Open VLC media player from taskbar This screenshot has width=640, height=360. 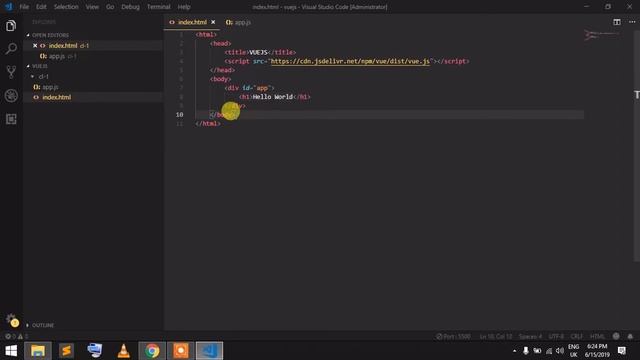point(123,351)
